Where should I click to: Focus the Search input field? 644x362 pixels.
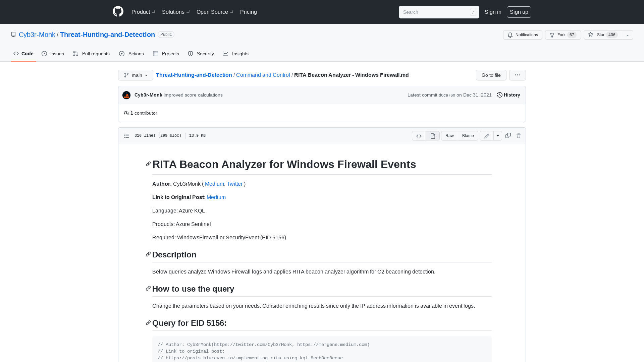point(439,12)
